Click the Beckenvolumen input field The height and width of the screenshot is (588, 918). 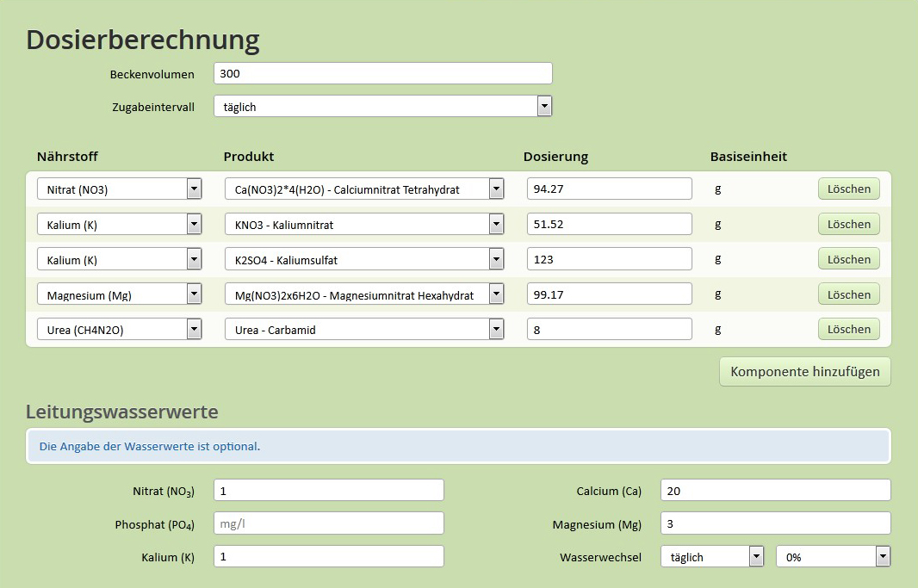pyautogui.click(x=382, y=74)
